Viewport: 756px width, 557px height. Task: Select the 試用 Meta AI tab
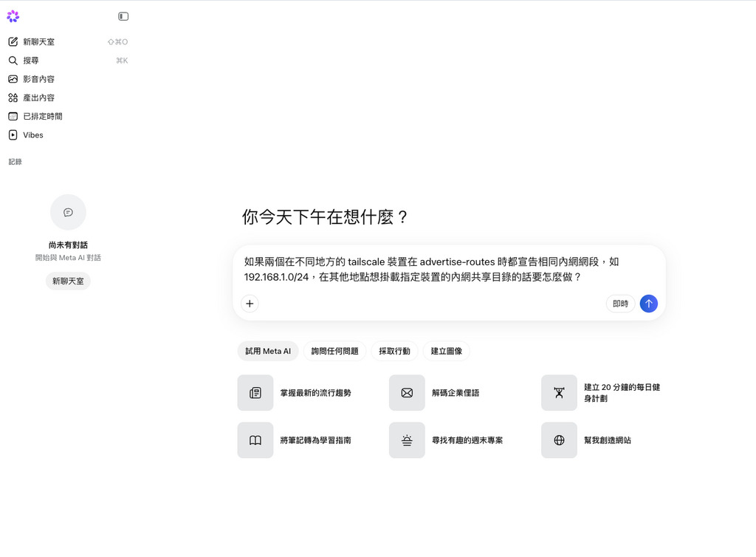pos(268,351)
